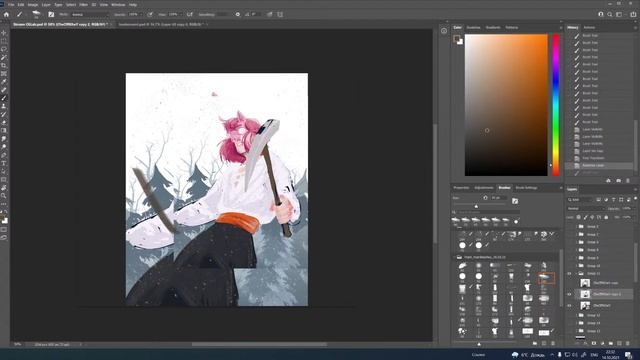640x360 pixels.
Task: Toggle lock all in Layers panel
Action: [x=606, y=217]
